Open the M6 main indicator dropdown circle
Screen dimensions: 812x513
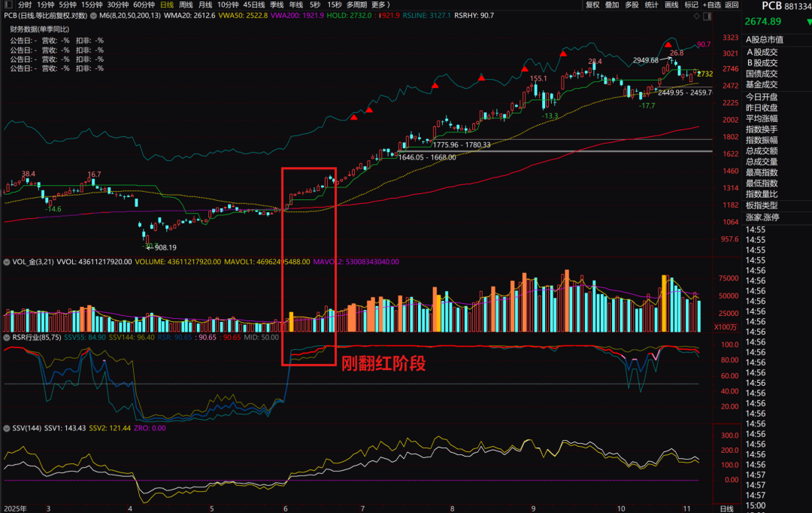tap(93, 16)
